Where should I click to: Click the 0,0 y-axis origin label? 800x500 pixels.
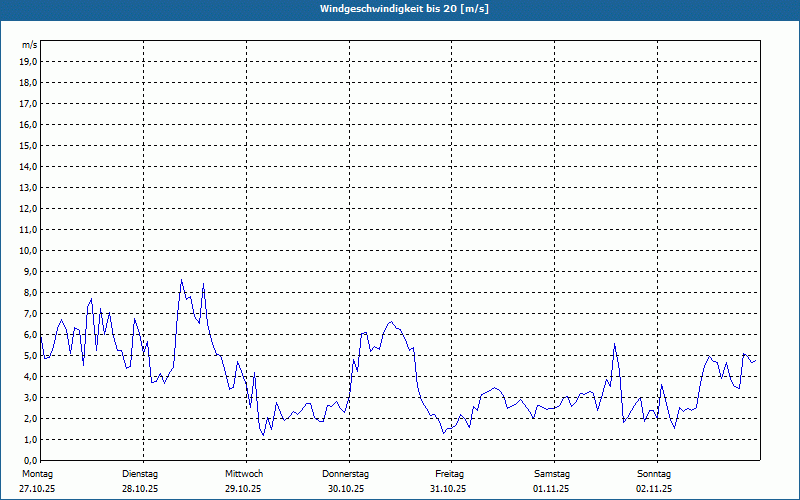[x=31, y=461]
